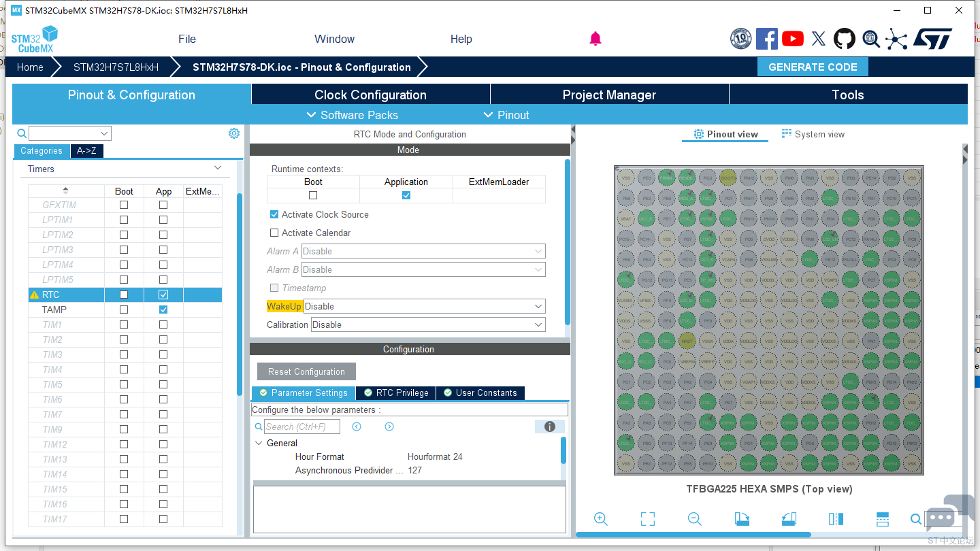980x551 pixels.
Task: Click the Reset Configuration button
Action: (306, 371)
